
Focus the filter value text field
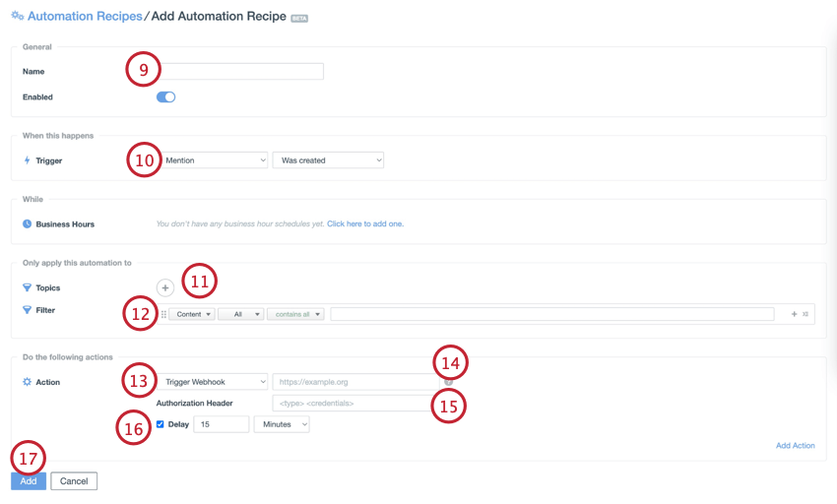(x=552, y=314)
